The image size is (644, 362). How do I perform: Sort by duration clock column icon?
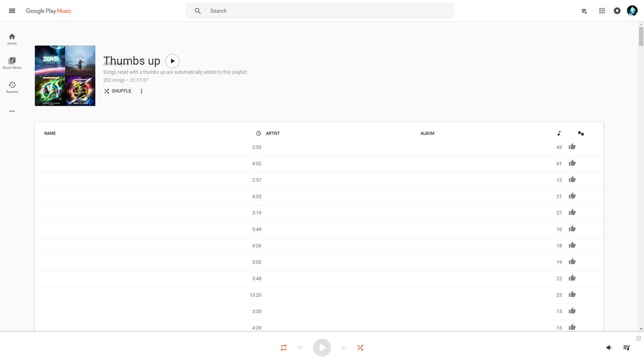[x=259, y=134]
